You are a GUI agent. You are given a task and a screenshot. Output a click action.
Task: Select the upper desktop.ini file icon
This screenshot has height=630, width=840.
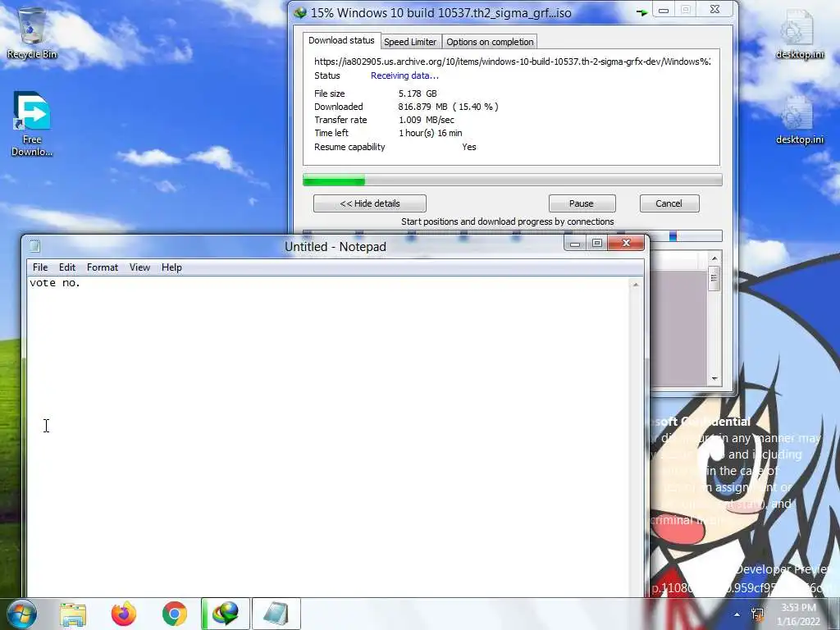click(x=799, y=33)
